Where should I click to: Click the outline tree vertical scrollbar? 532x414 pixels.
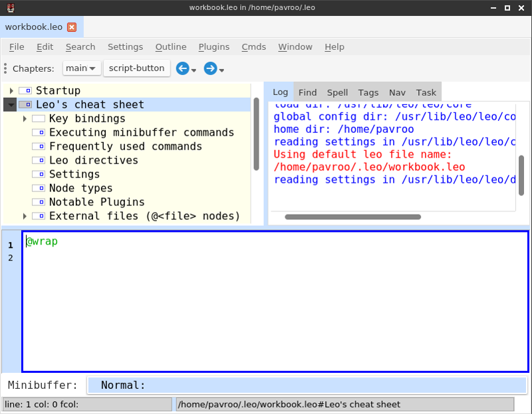click(256, 134)
